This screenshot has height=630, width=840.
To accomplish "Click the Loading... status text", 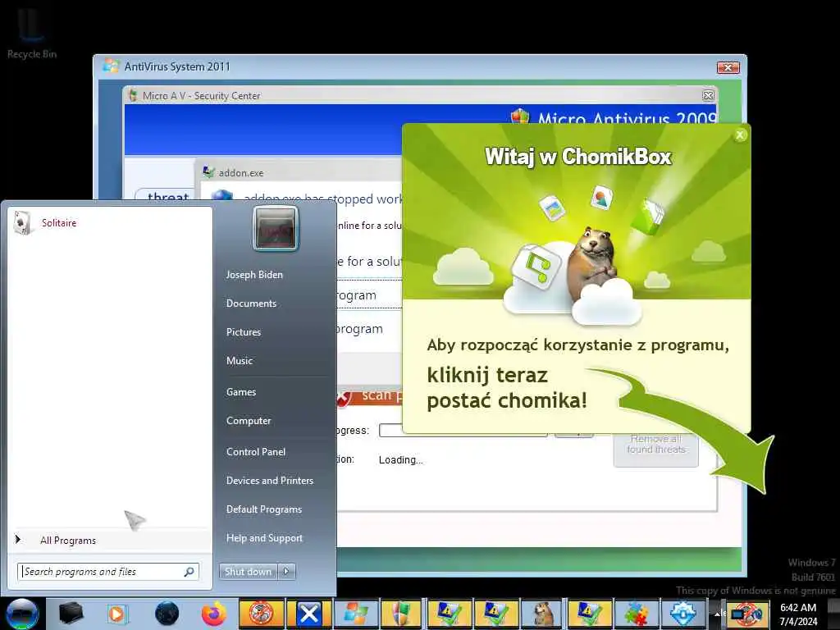I will point(400,459).
